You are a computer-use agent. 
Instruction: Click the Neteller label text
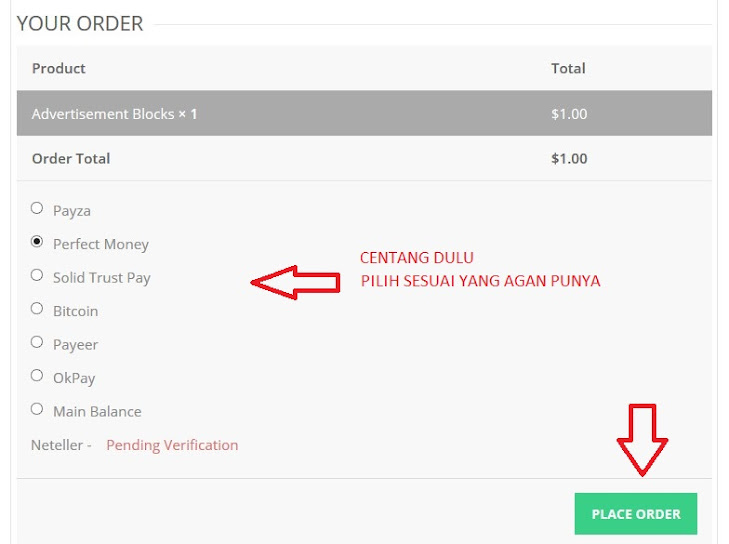[x=57, y=445]
